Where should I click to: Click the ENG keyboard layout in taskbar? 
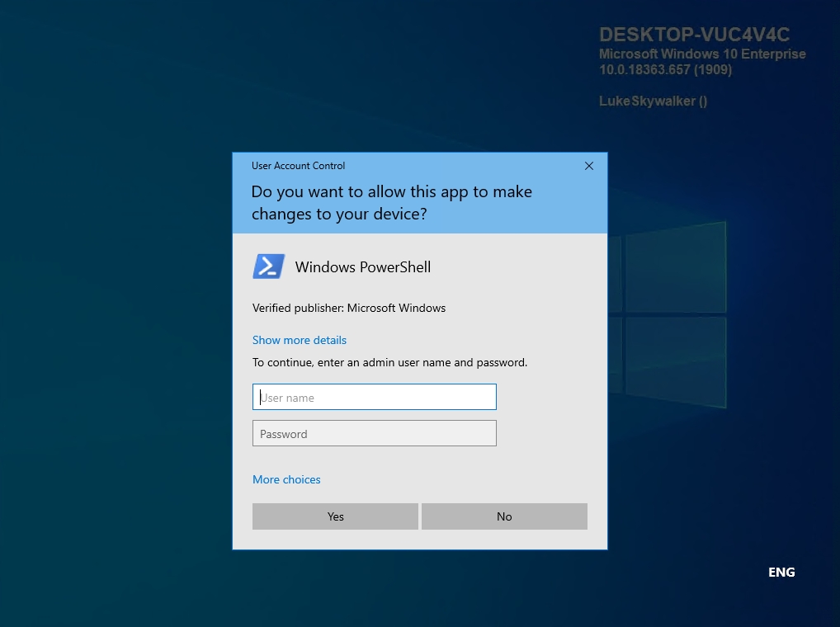(x=781, y=572)
